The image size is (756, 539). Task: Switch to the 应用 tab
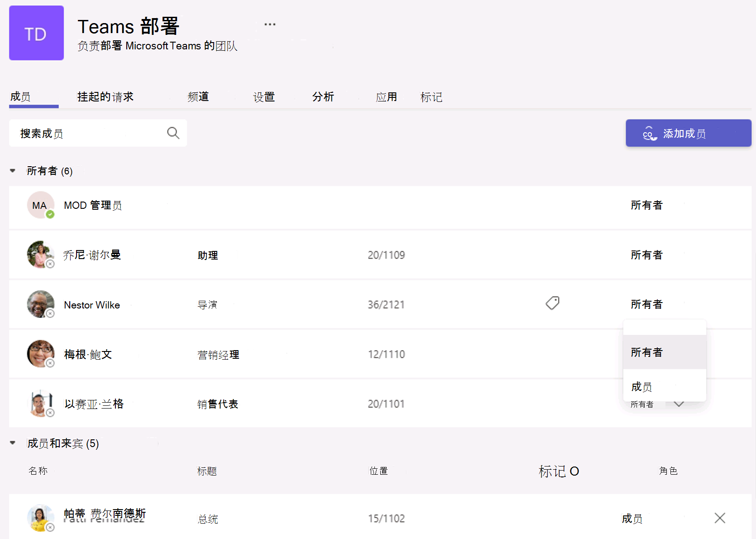click(x=387, y=97)
